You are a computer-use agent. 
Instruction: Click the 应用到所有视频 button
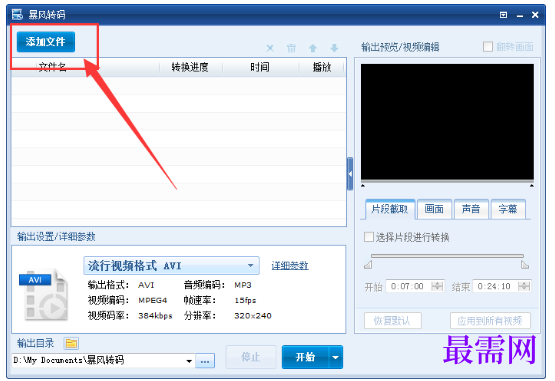[x=490, y=321]
